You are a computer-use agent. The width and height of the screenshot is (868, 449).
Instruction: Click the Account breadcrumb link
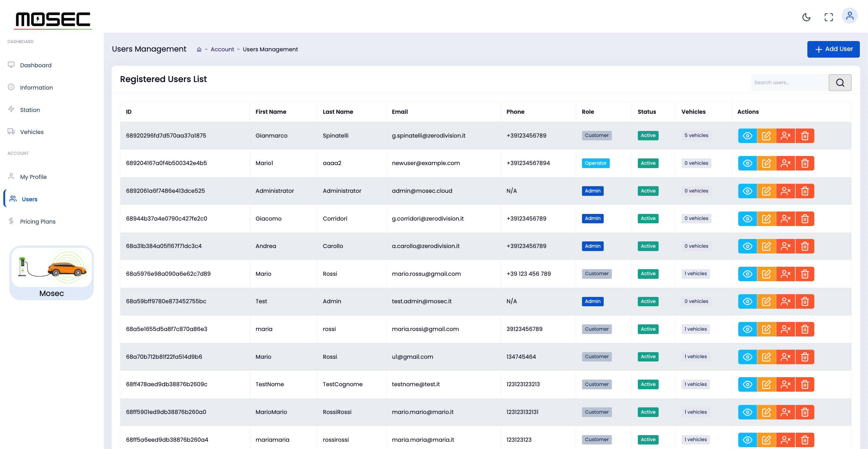point(222,49)
